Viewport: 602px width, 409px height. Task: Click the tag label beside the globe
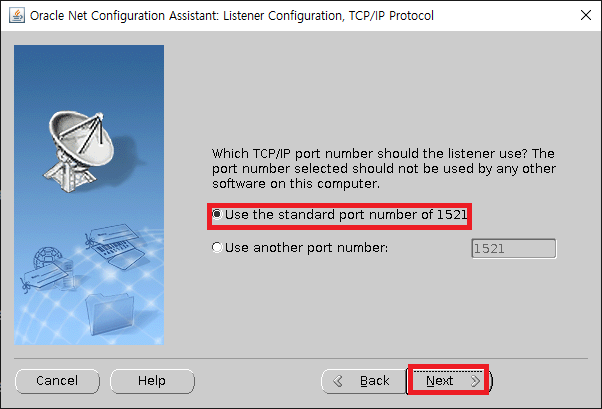[43, 277]
